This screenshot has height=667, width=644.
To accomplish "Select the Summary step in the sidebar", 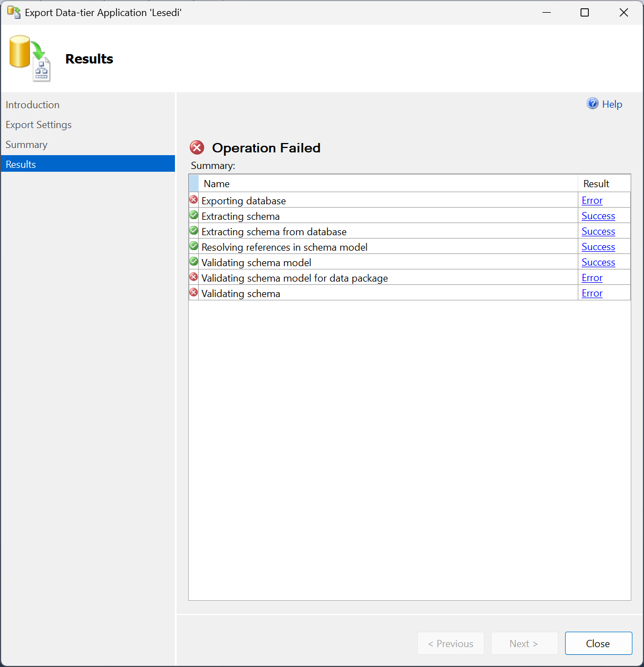I will pos(26,144).
